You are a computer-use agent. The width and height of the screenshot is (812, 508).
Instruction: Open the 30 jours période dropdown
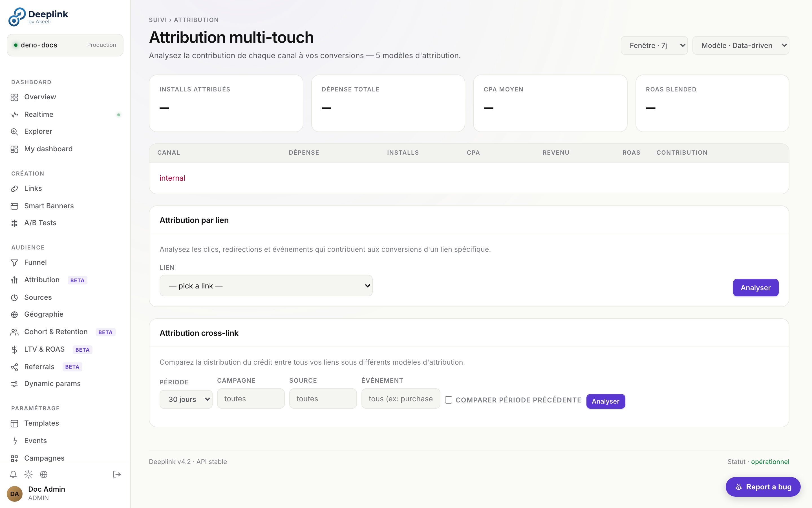click(186, 399)
